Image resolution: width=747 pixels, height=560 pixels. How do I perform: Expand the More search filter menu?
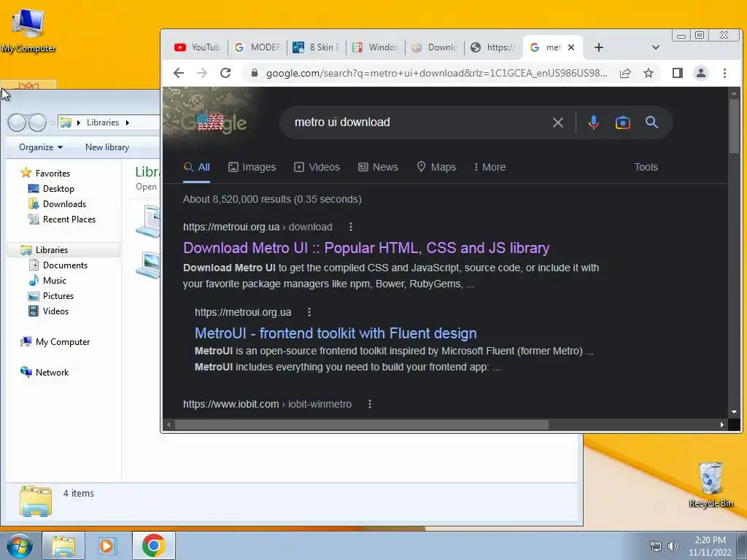pos(489,167)
